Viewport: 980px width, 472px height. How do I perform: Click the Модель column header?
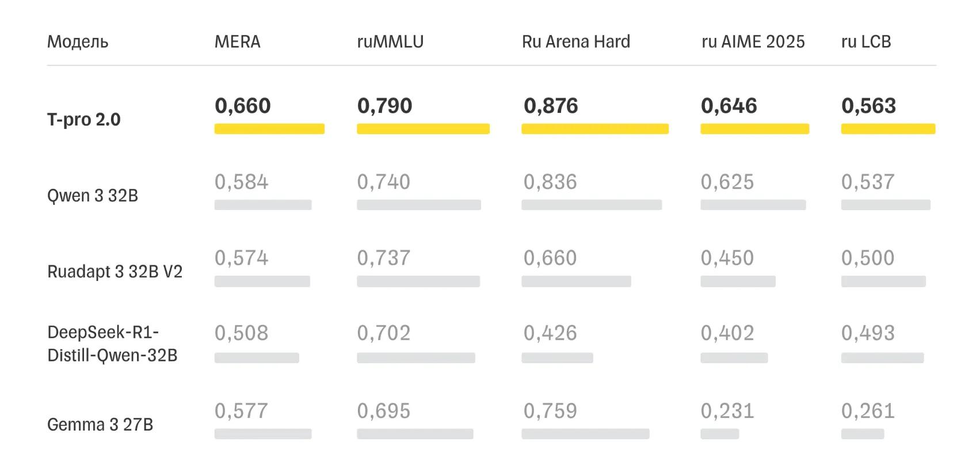[x=78, y=42]
